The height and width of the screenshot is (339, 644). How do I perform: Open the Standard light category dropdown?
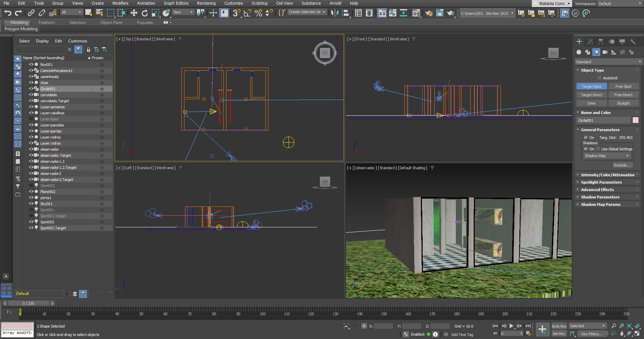click(608, 62)
